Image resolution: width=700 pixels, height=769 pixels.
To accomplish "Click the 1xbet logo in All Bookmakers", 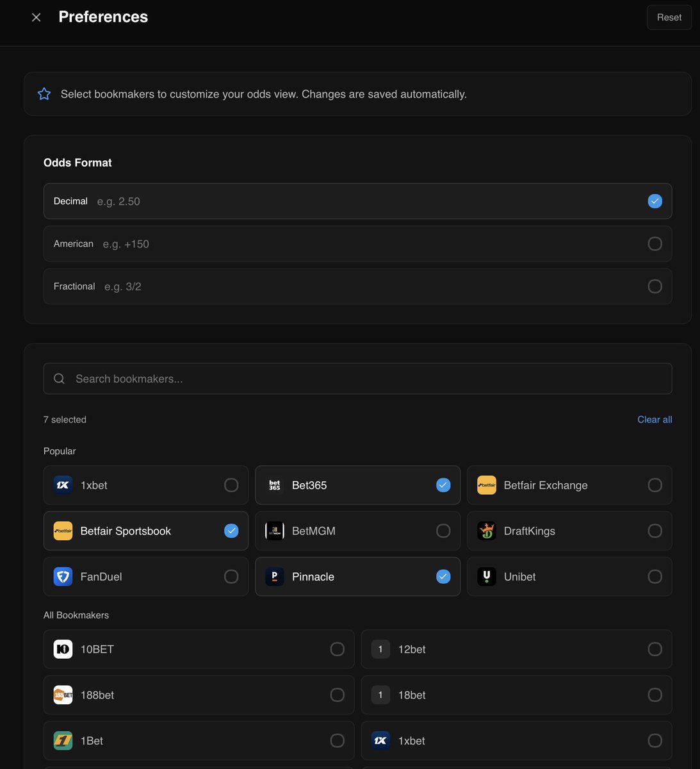I will pos(380,741).
